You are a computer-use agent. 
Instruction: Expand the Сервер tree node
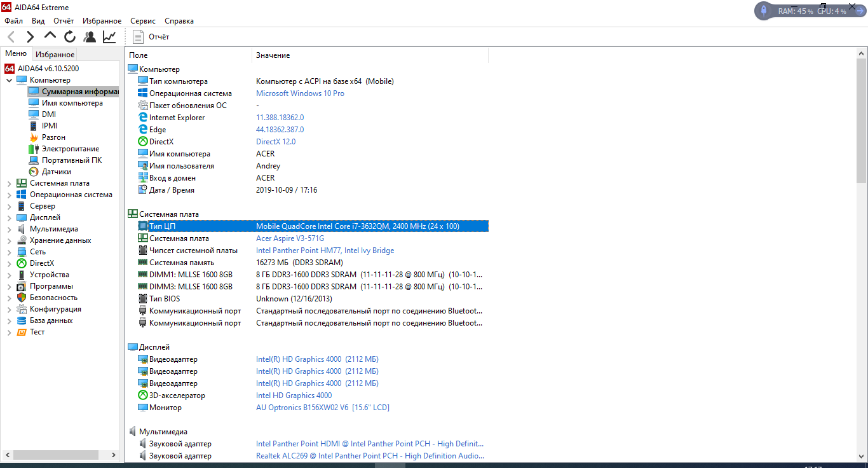click(9, 206)
